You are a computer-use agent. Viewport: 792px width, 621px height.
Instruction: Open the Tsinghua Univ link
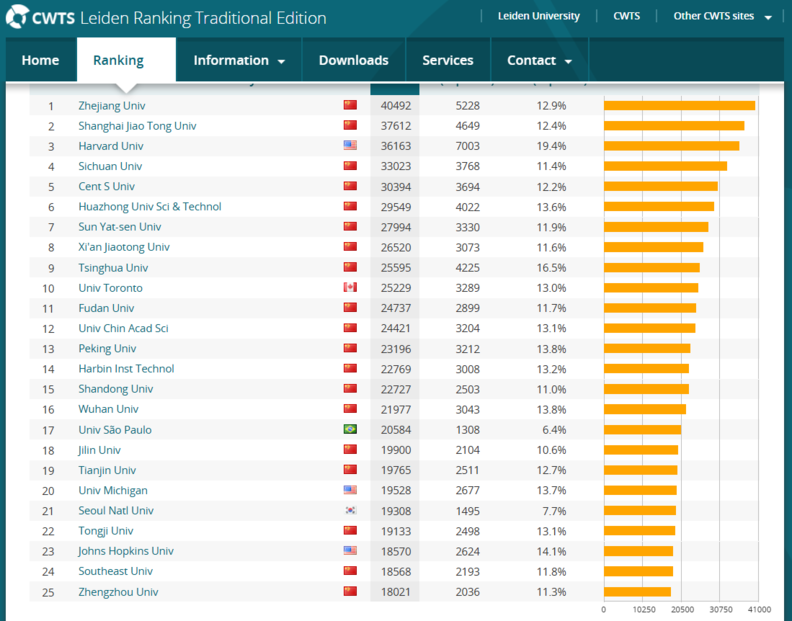(x=113, y=268)
